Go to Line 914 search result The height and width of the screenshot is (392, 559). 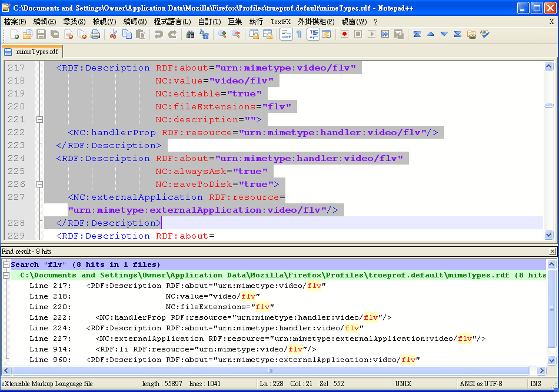point(50,349)
